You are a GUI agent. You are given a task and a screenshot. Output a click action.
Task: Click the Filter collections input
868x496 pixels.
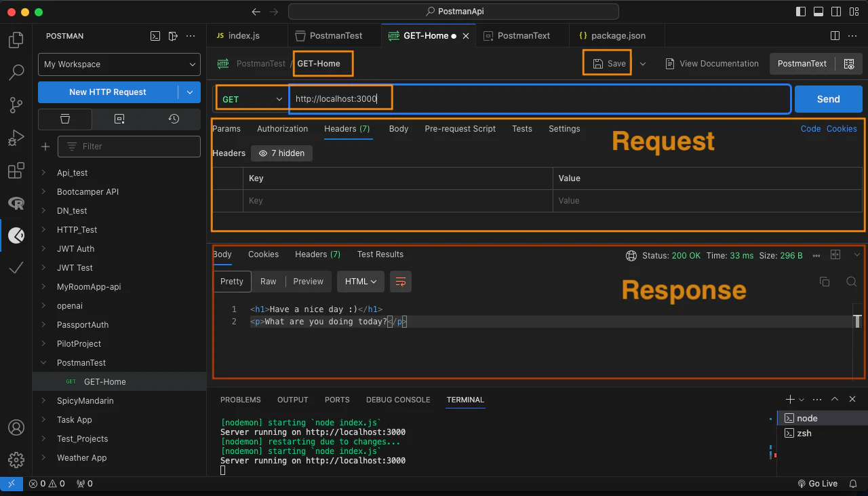pos(130,147)
